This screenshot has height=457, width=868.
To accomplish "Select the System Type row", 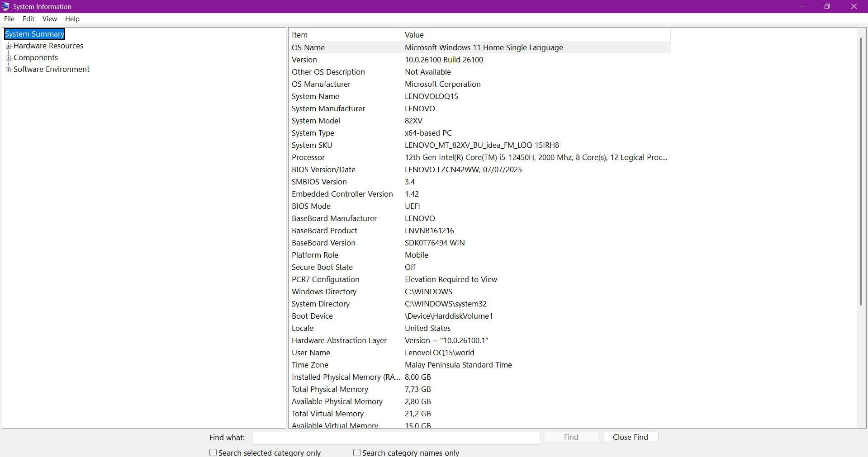I will (x=479, y=133).
